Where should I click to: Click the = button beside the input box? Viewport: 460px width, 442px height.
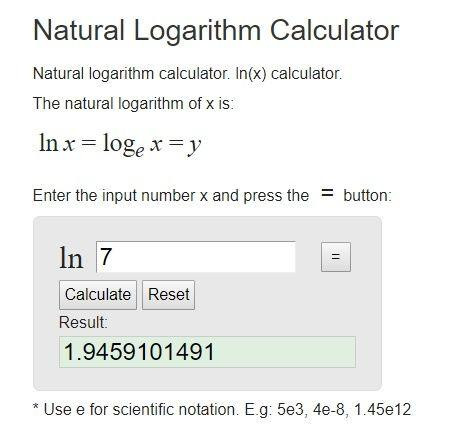point(336,257)
